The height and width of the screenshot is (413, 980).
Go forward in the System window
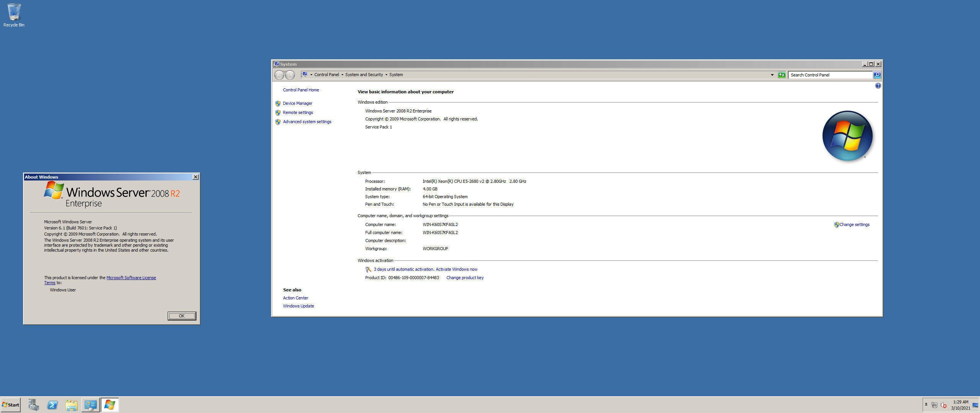[290, 75]
